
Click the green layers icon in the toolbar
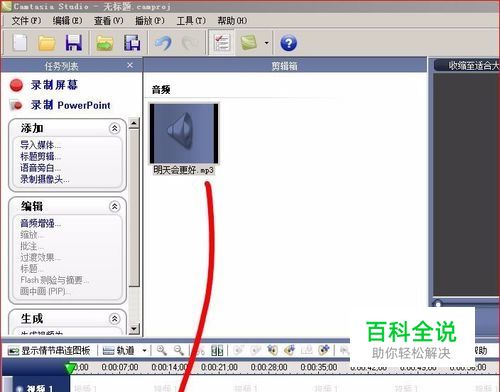[x=249, y=43]
